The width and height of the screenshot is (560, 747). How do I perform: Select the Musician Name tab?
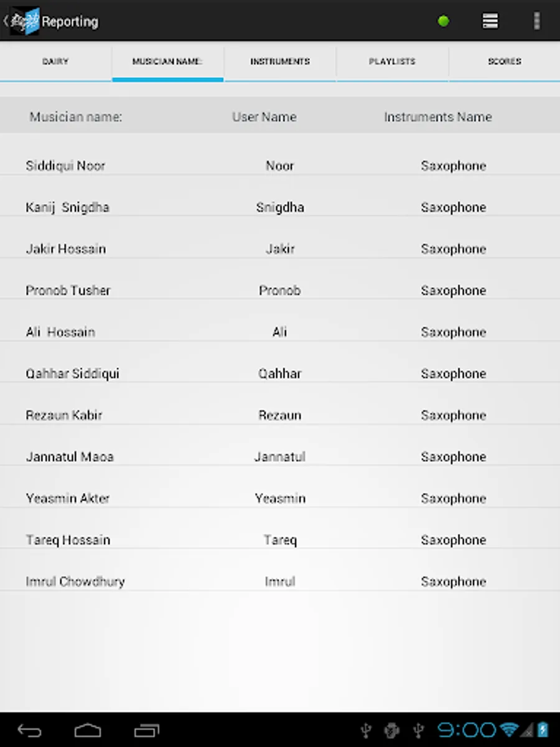click(x=167, y=62)
